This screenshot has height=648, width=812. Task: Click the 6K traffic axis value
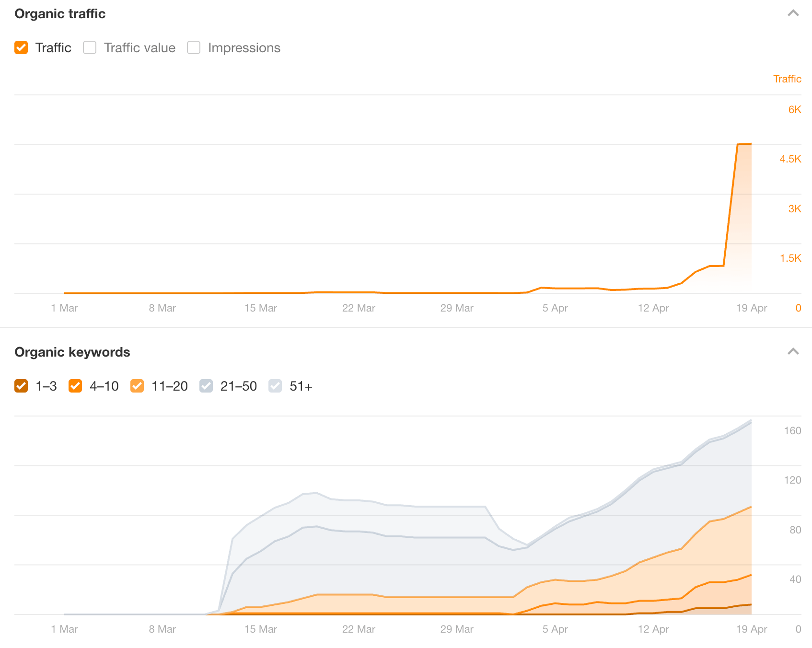pos(795,110)
